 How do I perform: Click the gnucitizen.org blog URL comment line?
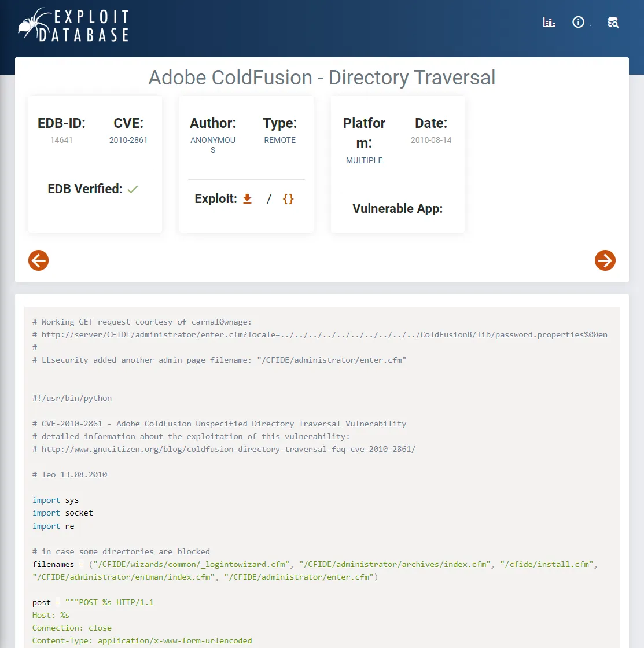[223, 449]
